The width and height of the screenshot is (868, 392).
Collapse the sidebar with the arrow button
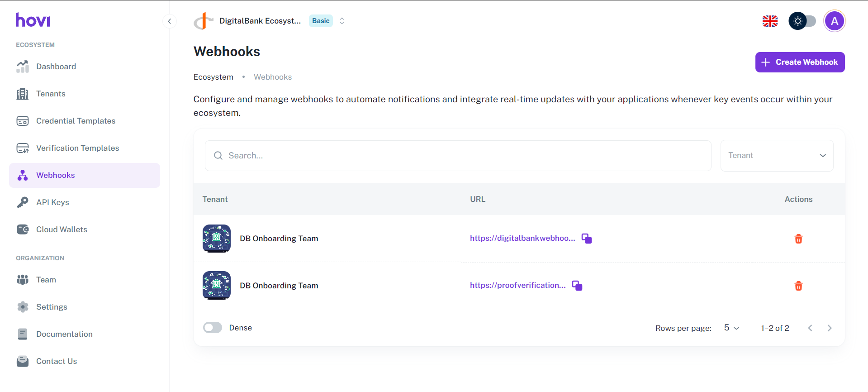(x=170, y=21)
